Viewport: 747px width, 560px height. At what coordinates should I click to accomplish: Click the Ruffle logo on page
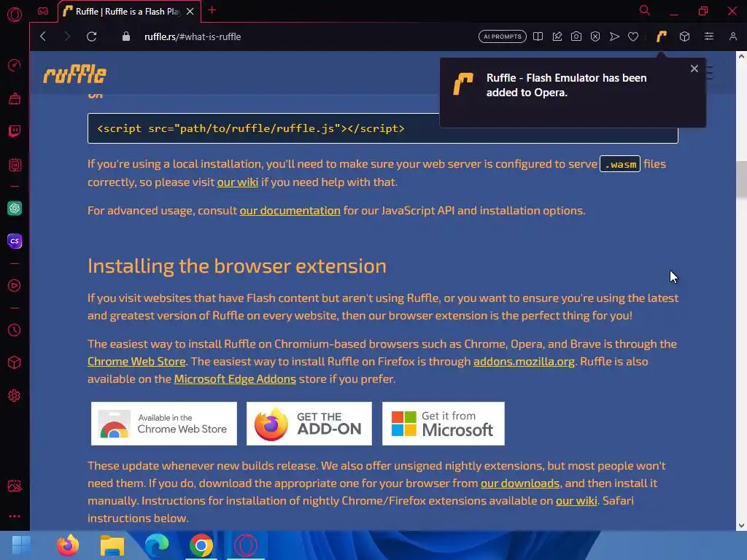pyautogui.click(x=75, y=74)
